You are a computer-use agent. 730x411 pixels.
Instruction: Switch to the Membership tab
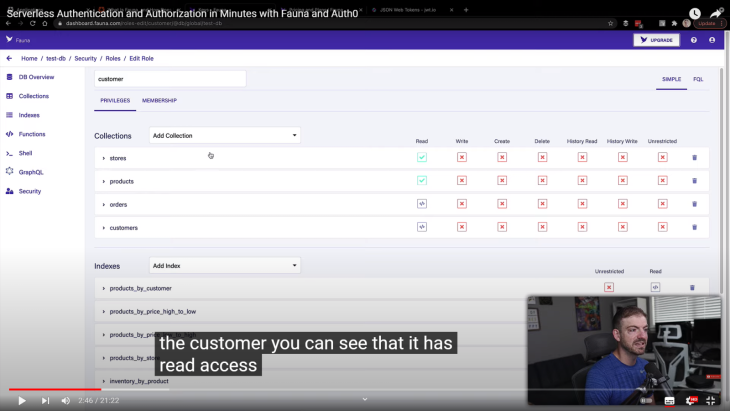coord(159,101)
